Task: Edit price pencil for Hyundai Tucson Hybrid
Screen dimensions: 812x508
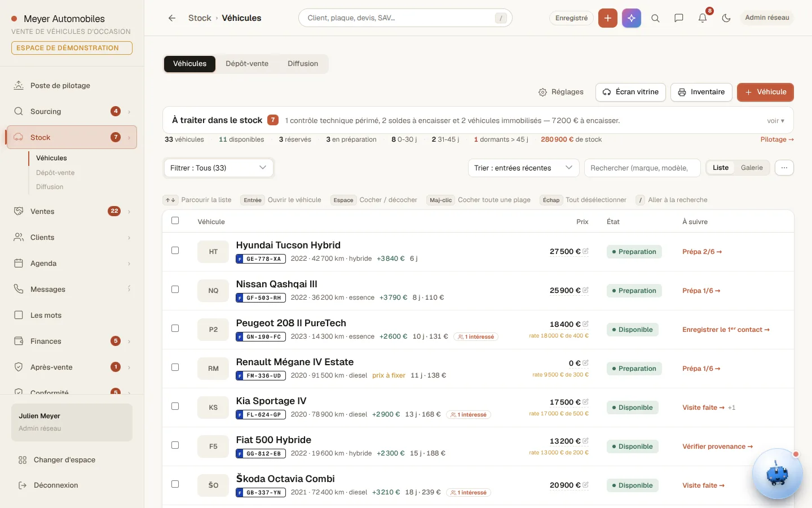Action: (x=585, y=251)
